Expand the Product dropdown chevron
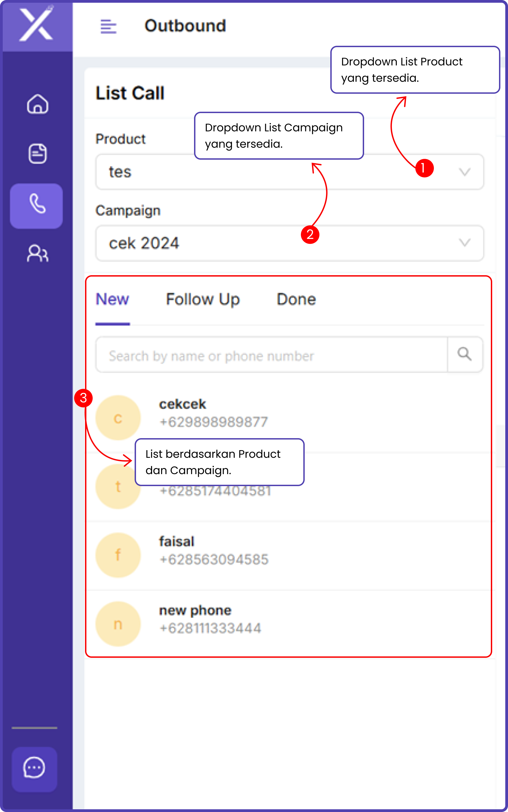The image size is (508, 812). pyautogui.click(x=464, y=172)
